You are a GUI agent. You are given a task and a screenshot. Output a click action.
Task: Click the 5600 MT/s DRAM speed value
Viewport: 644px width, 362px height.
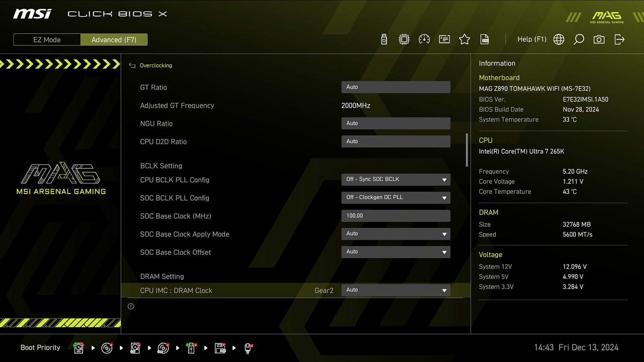[x=578, y=234]
